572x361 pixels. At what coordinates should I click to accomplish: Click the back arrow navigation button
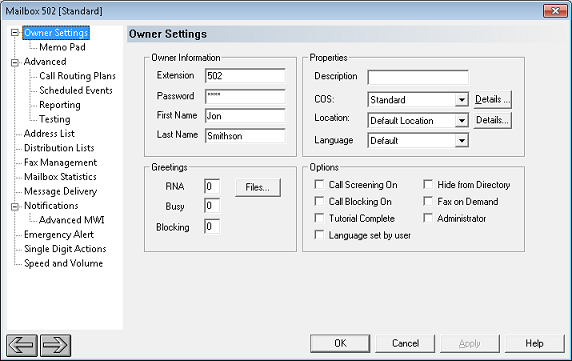tap(22, 345)
